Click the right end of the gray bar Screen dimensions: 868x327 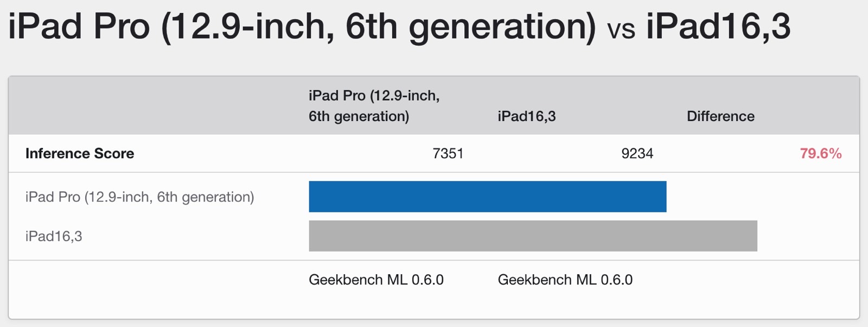(x=753, y=236)
